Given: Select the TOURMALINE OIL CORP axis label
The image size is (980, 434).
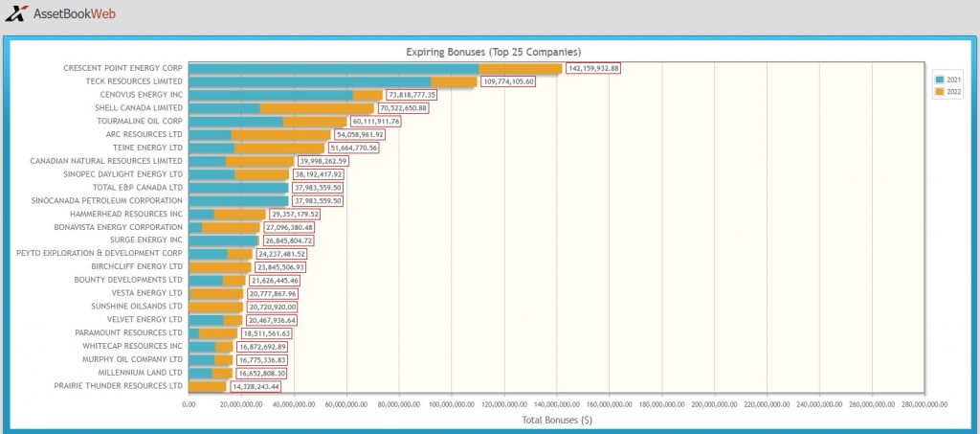Looking at the screenshot, I should click(140, 122).
